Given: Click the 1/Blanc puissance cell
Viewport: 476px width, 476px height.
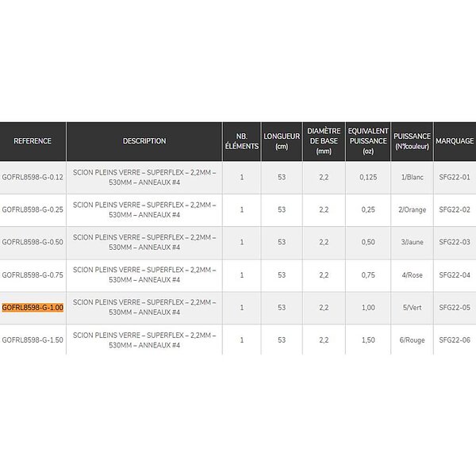Looking at the screenshot, I should [x=412, y=177].
